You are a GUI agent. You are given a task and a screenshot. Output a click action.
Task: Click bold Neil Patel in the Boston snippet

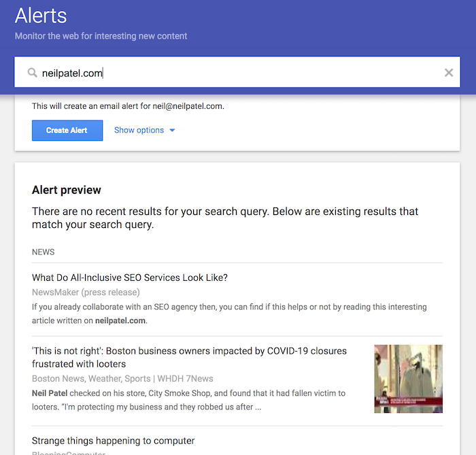pyautogui.click(x=50, y=393)
